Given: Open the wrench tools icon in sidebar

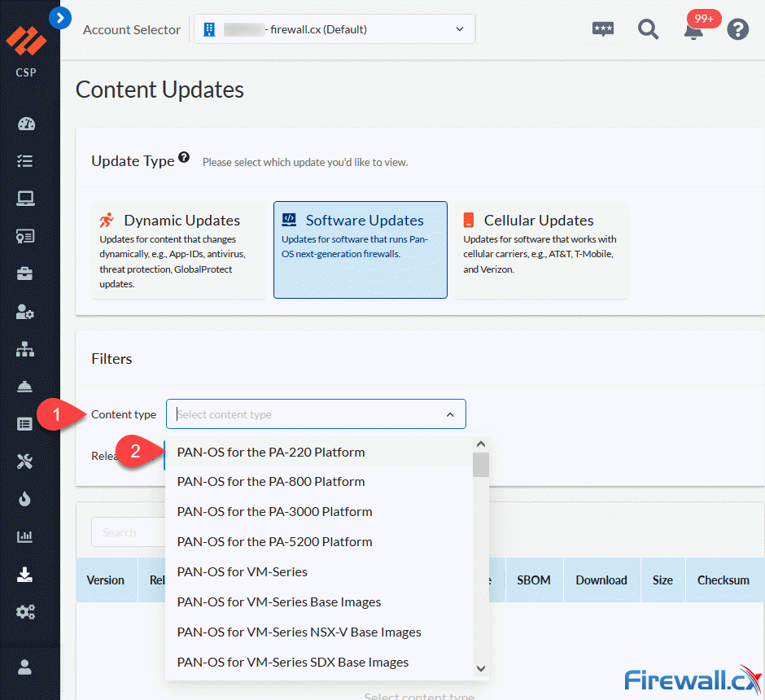Looking at the screenshot, I should click(25, 462).
